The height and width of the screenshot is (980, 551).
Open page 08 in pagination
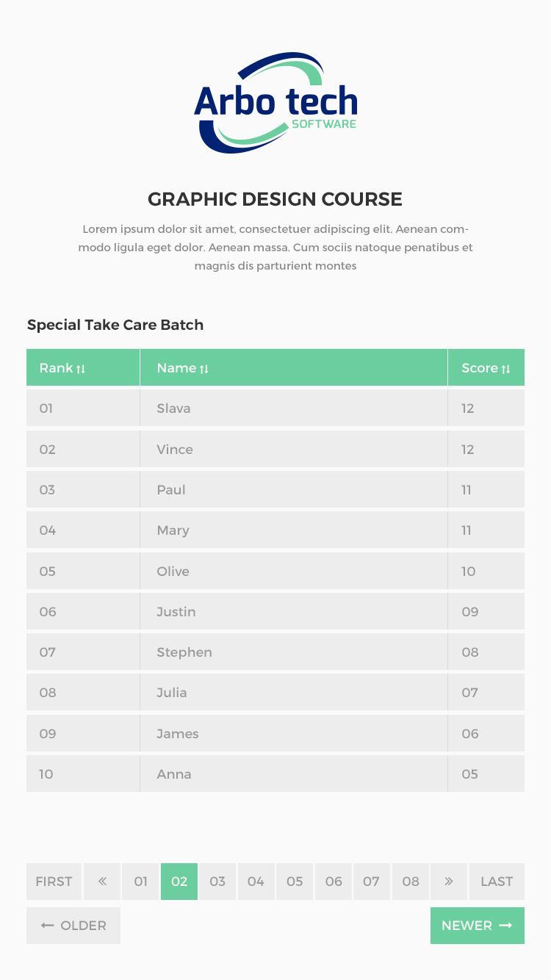coord(411,882)
